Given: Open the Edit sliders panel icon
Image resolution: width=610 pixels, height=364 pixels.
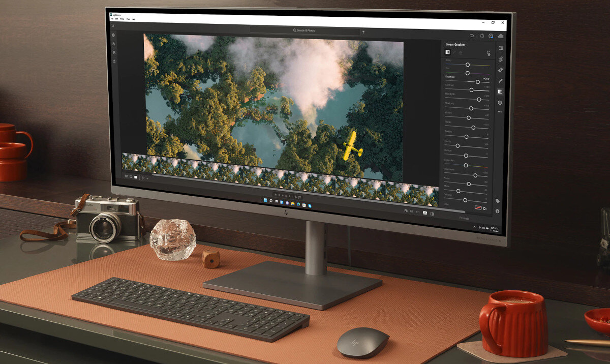Looking at the screenshot, I should 501,48.
